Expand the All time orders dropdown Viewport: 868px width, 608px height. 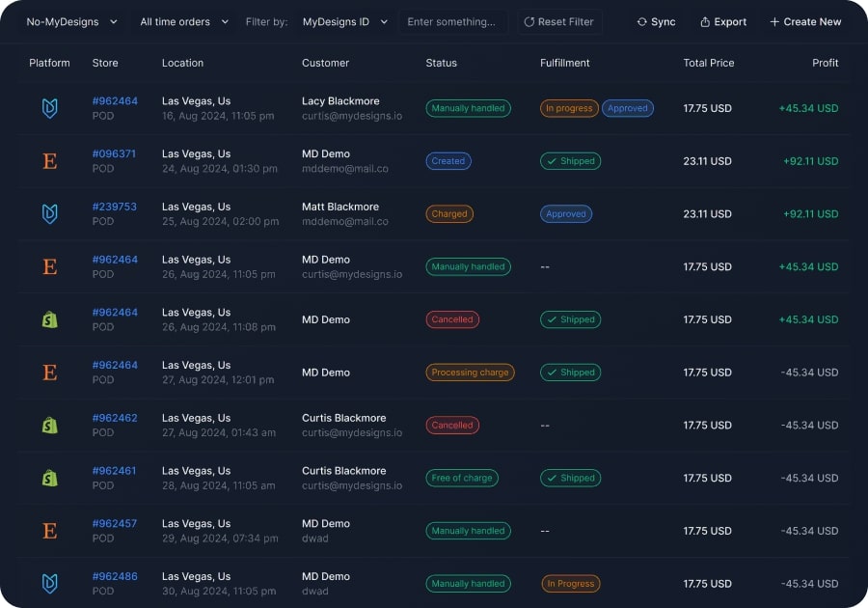pyautogui.click(x=180, y=21)
